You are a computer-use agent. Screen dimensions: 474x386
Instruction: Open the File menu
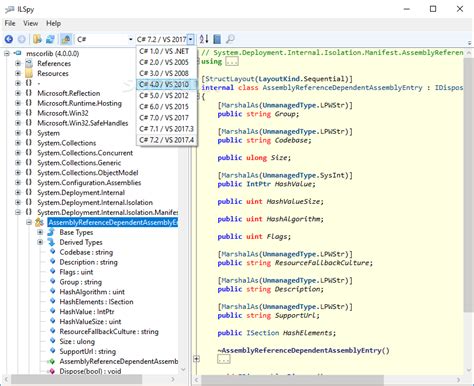pyautogui.click(x=10, y=23)
